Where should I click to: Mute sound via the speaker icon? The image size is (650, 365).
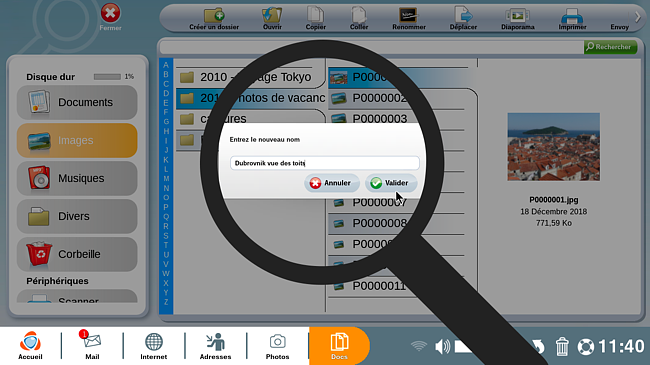click(442, 346)
